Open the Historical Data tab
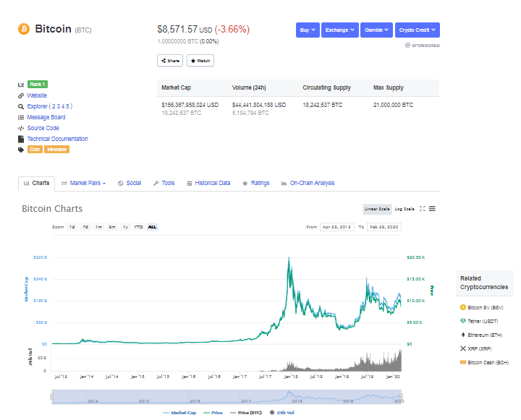This screenshot has height=420, width=521. click(208, 184)
